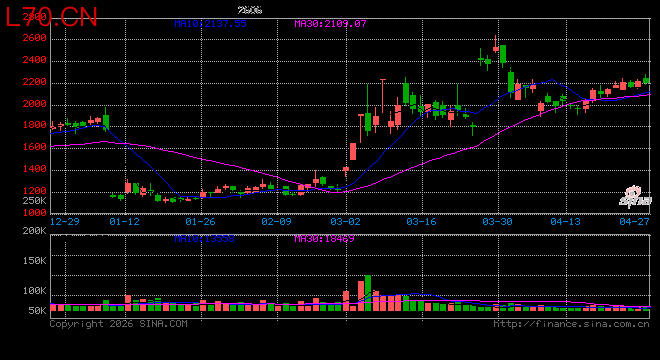Click the 2200 price axis label
Viewport: 660px width, 360px height.
pyautogui.click(x=35, y=82)
